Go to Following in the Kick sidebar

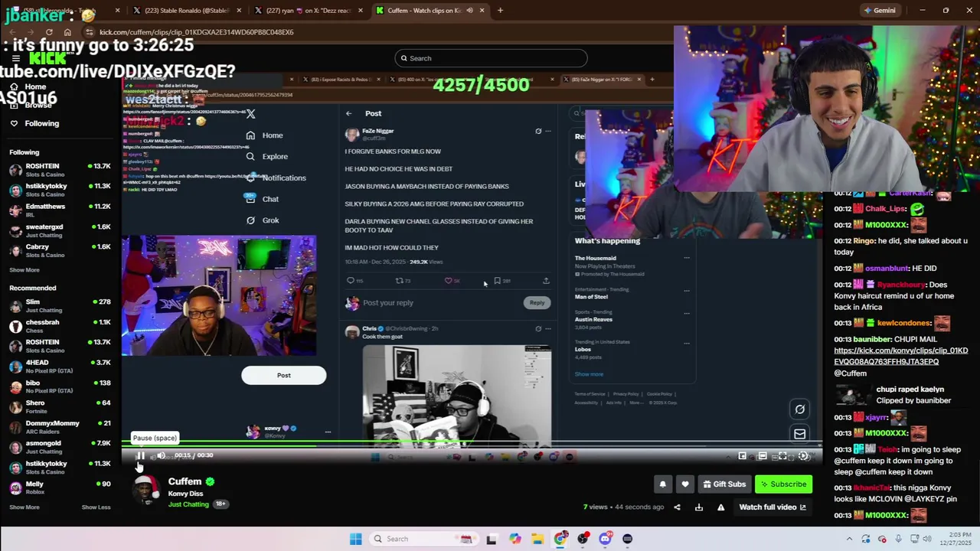(41, 123)
